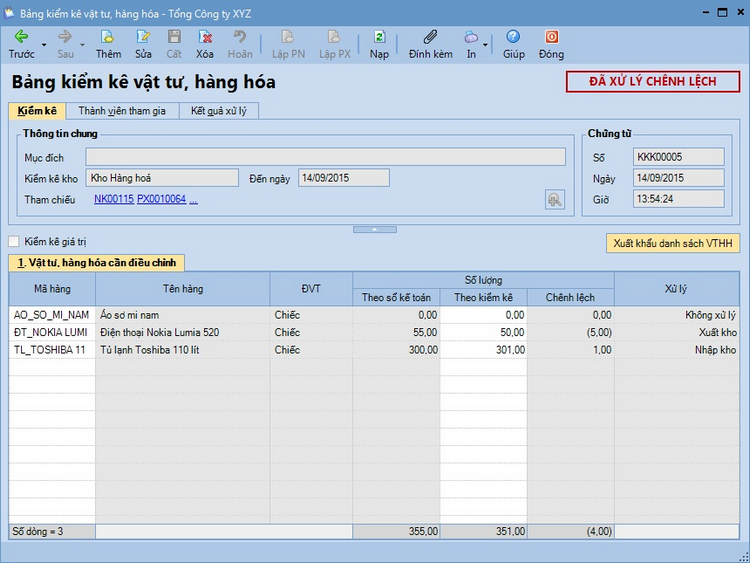This screenshot has width=750, height=563.
Task: Click the Sửa edit icon
Action: (x=143, y=37)
